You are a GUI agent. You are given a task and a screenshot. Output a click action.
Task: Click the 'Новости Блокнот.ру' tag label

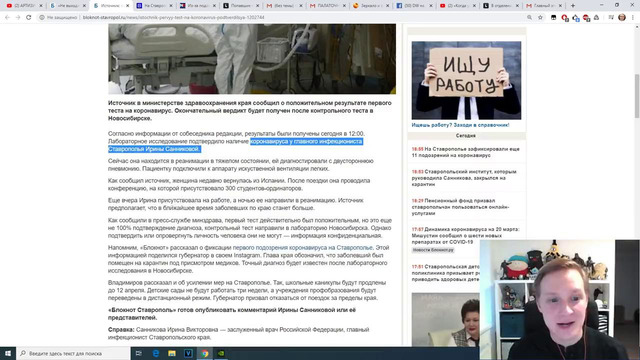433,250
